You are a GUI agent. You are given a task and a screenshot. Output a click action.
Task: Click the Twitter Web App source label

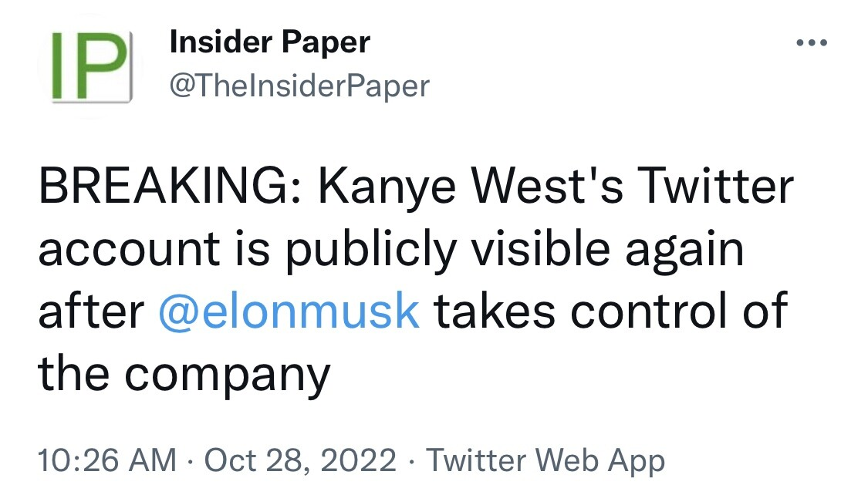coord(545,460)
